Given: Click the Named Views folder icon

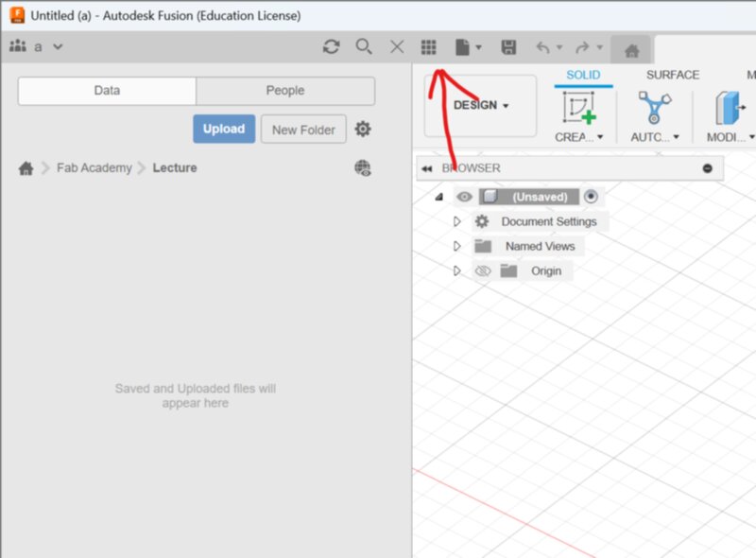Looking at the screenshot, I should tap(483, 246).
